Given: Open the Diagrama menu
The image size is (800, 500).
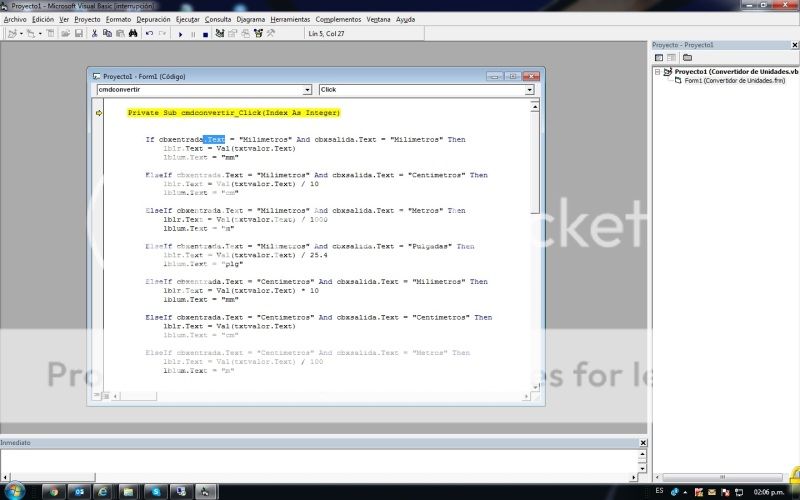Looking at the screenshot, I should 251,19.
